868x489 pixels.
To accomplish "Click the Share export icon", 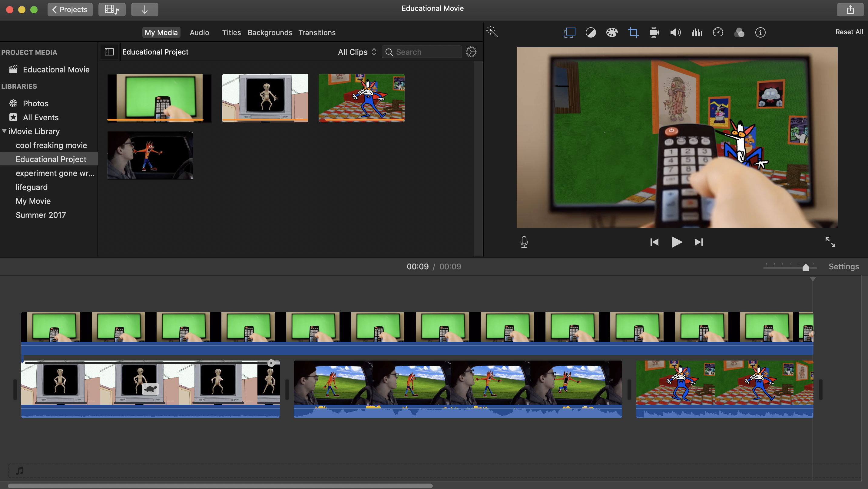I will click(x=850, y=9).
